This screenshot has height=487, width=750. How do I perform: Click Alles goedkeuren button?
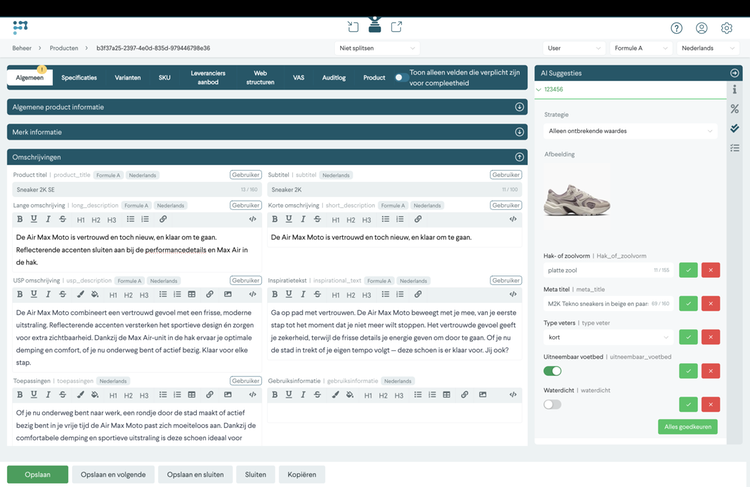[688, 427]
